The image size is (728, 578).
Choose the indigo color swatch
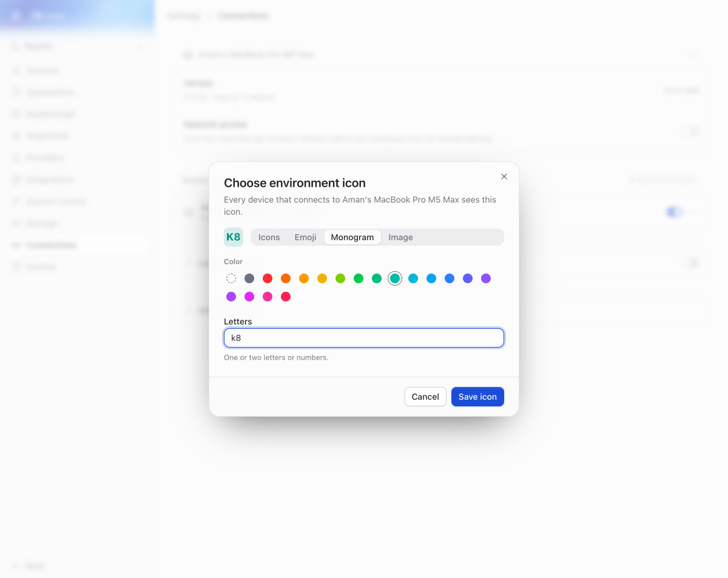(x=468, y=278)
